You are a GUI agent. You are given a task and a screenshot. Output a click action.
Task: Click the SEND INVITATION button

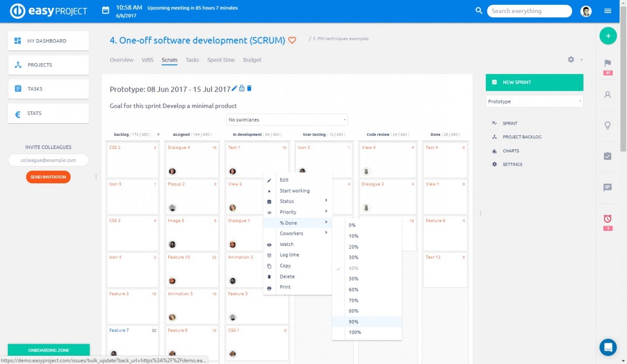click(48, 177)
